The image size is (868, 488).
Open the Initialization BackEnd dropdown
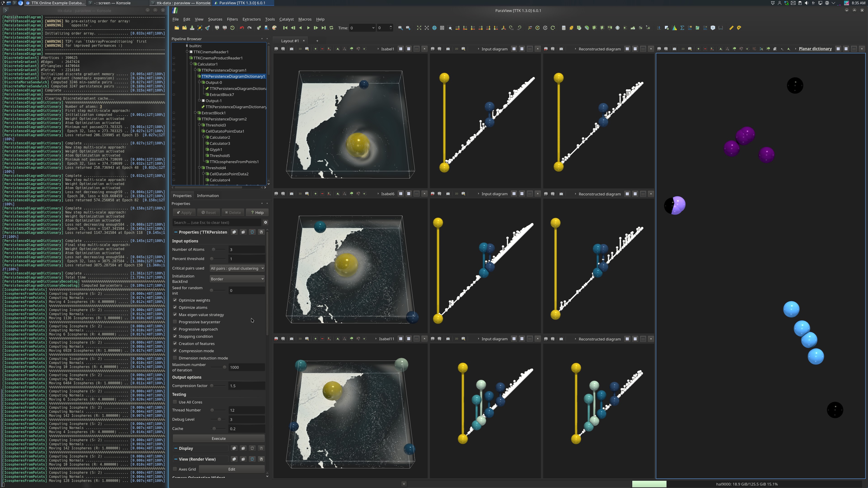tap(237, 279)
